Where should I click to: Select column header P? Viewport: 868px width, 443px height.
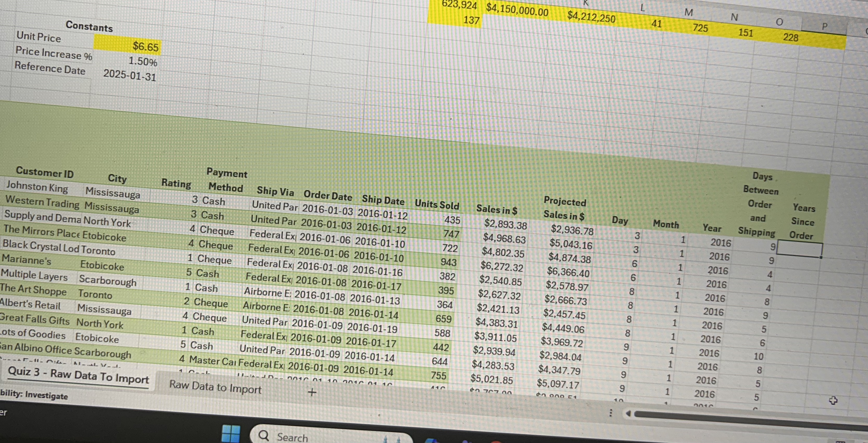824,26
